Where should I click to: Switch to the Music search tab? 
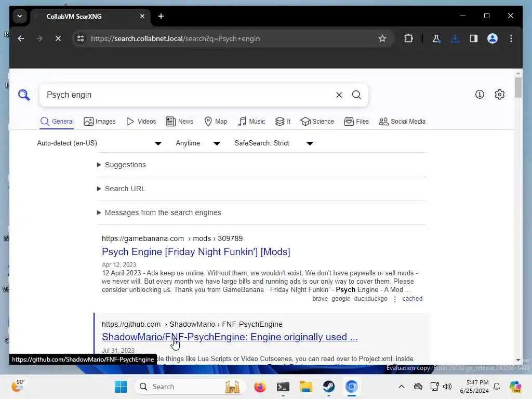(251, 122)
